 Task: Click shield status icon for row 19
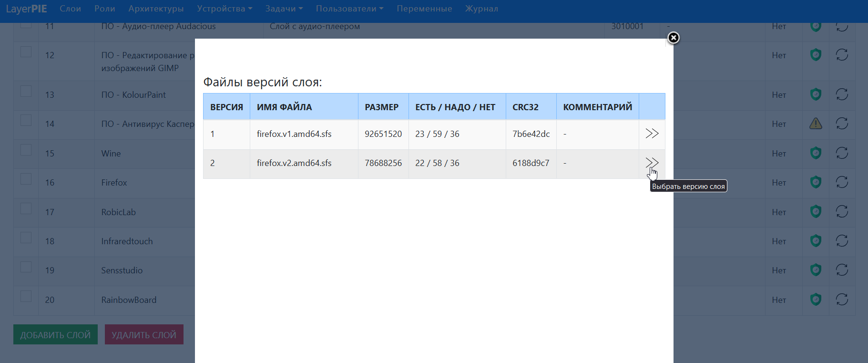pyautogui.click(x=816, y=270)
